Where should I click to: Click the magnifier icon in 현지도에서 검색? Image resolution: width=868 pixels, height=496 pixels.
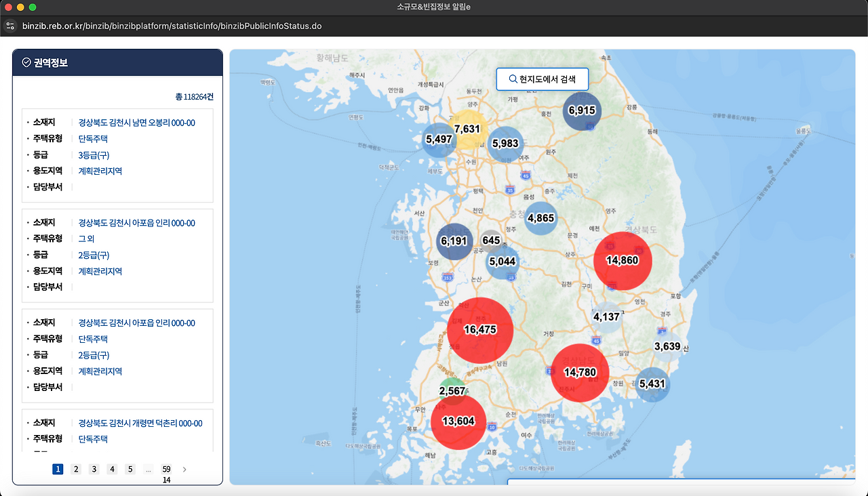513,79
